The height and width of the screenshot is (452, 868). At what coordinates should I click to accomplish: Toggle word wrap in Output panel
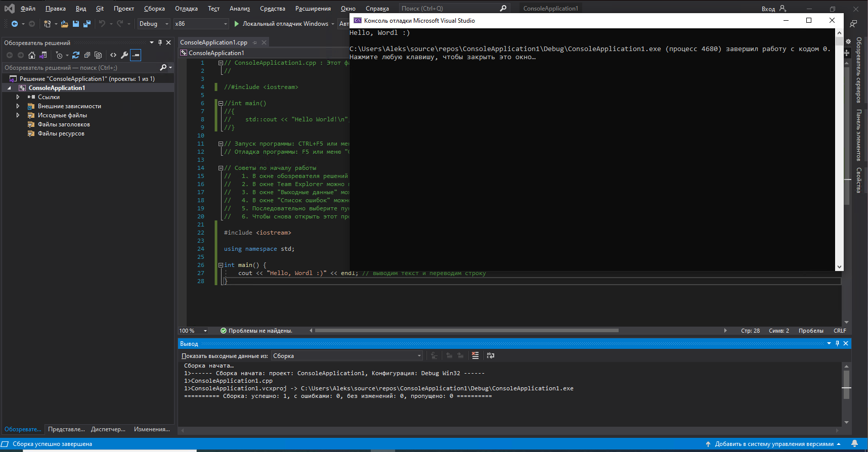pos(490,355)
